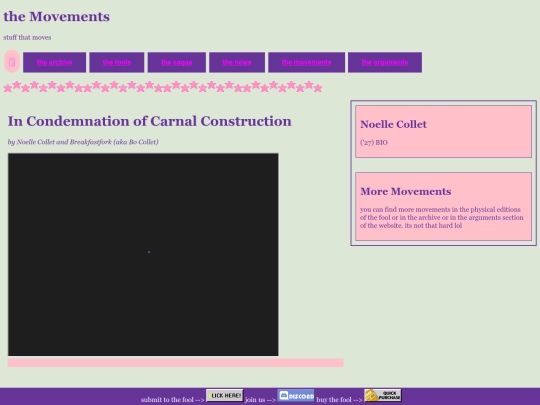The height and width of the screenshot is (405, 540).
Task: Click the pink question mark icon button
Action: (12, 62)
